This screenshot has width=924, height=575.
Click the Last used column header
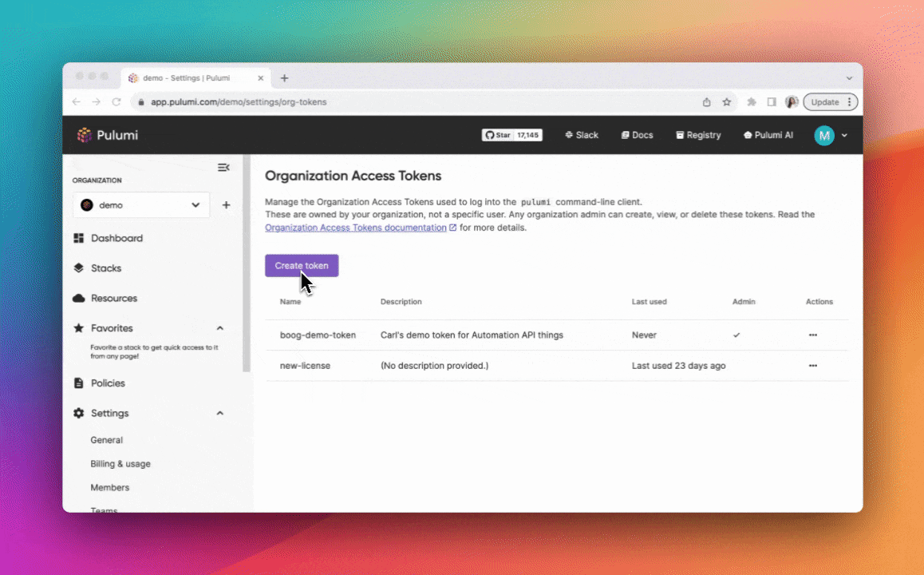650,301
